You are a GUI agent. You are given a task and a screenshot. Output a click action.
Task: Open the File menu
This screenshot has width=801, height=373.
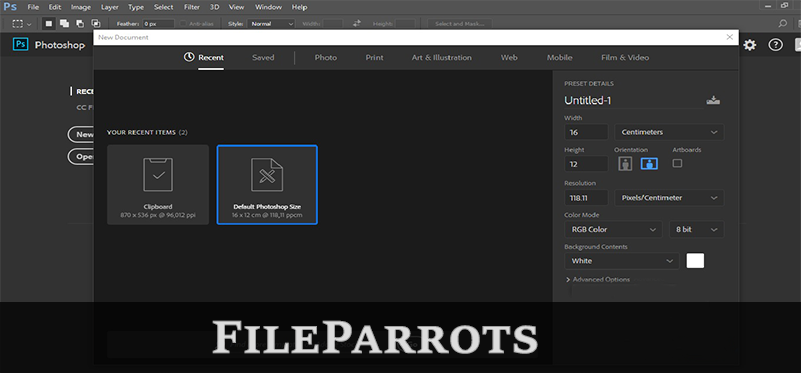(33, 7)
